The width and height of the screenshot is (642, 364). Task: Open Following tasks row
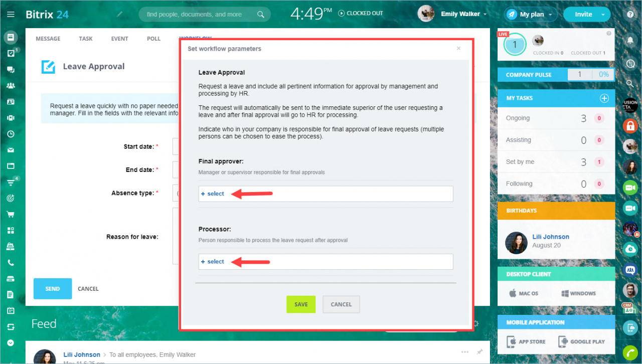tap(556, 184)
